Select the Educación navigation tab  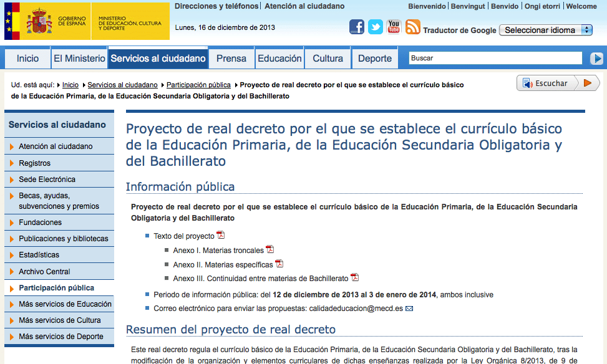[x=279, y=59]
